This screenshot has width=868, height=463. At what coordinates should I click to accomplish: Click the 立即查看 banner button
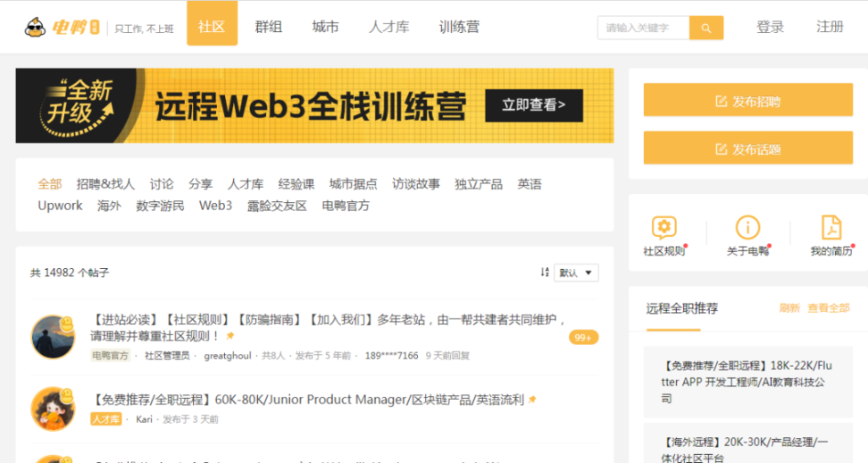point(533,105)
